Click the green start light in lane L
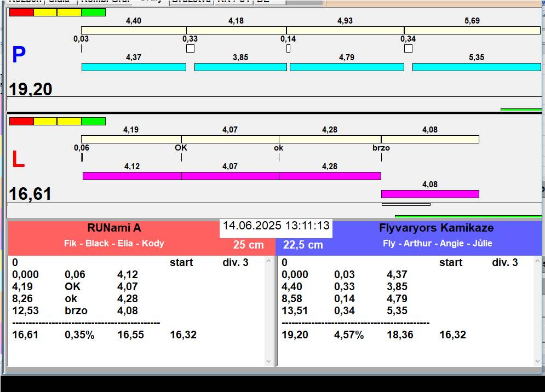The width and height of the screenshot is (545, 392). coord(93,121)
